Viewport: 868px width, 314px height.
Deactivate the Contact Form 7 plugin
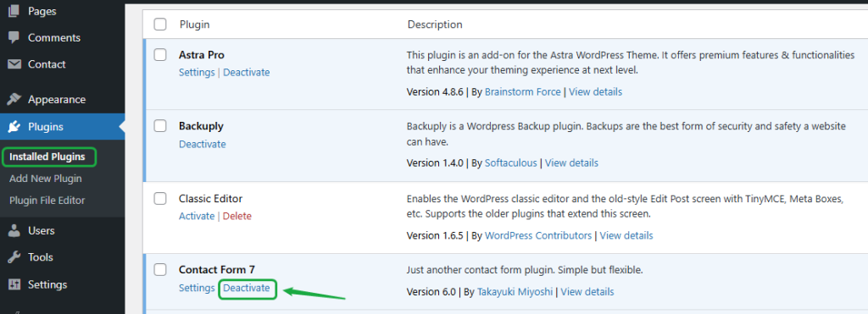(247, 288)
